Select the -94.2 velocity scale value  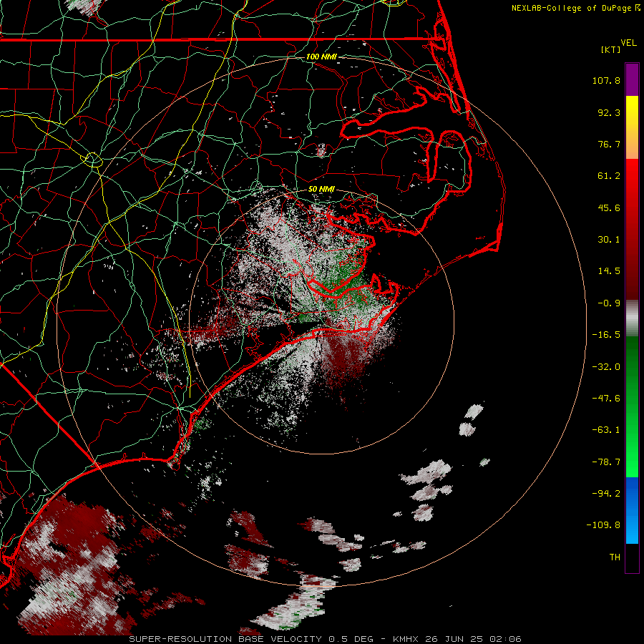tap(606, 494)
